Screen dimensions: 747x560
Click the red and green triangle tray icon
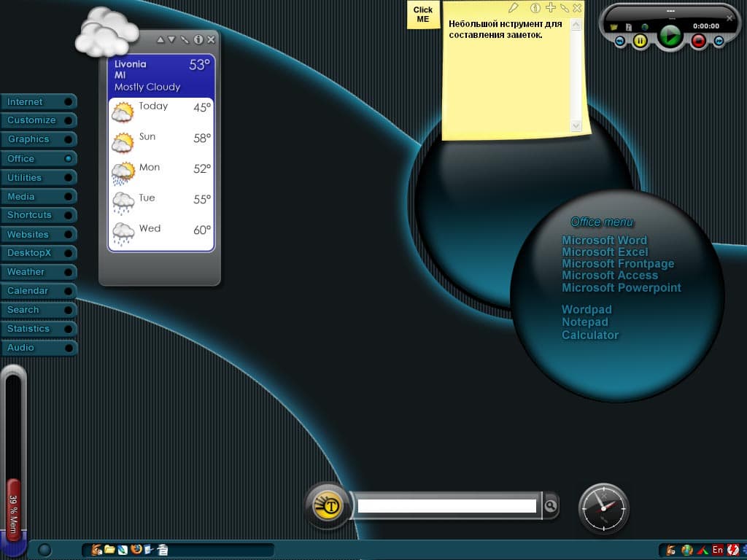(703, 550)
